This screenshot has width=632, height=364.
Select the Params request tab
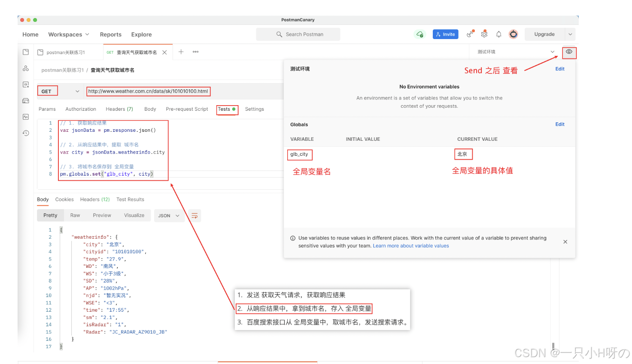tap(47, 109)
